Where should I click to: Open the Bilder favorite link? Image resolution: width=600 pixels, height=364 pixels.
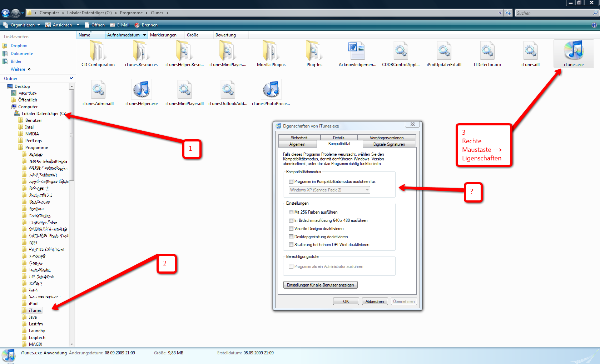point(16,61)
